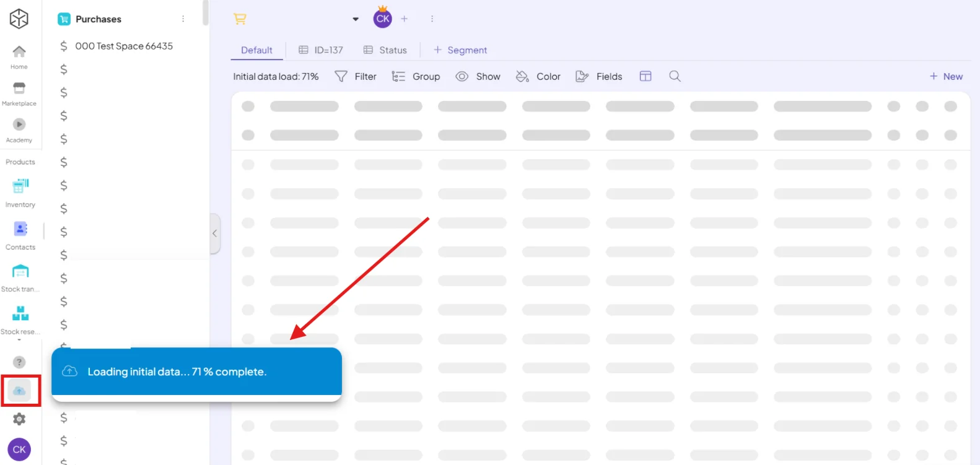Add a new Segment
The width and height of the screenshot is (980, 465).
coord(460,50)
